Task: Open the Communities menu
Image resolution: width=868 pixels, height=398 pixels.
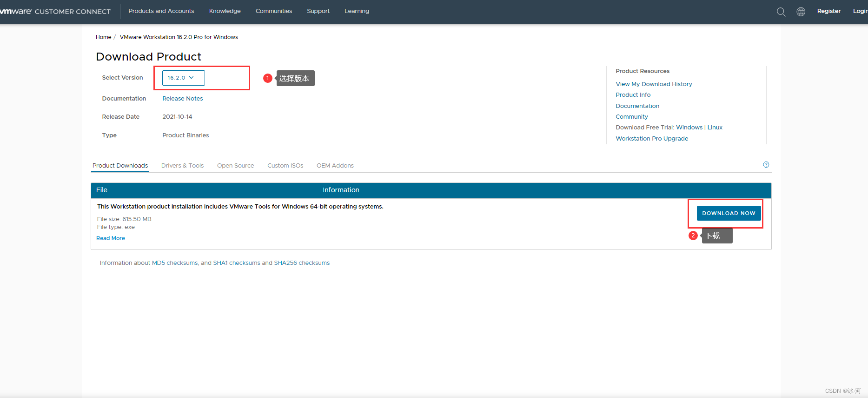Action: [x=274, y=11]
